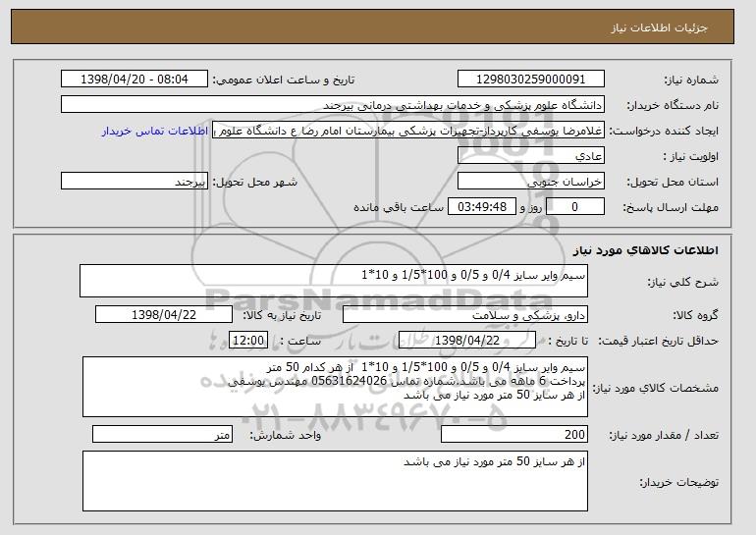Click the label حداقل تاریخ اعتبار قیمت
756x535 pixels.
(659, 342)
